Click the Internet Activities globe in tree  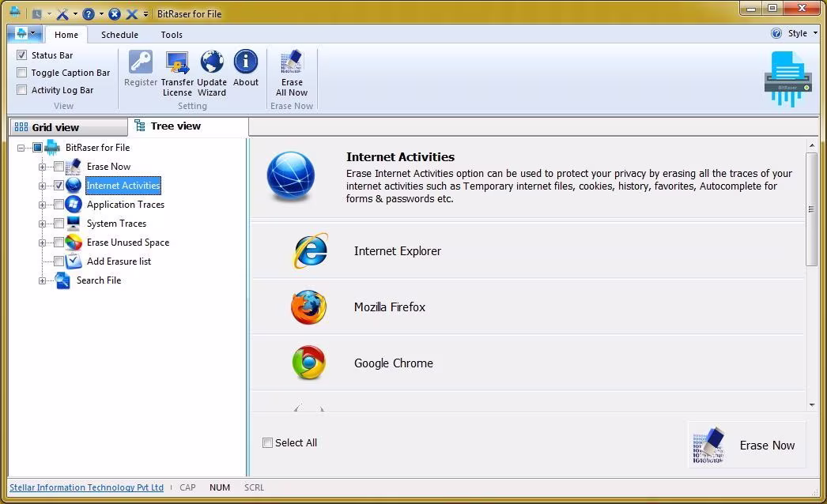[74, 185]
